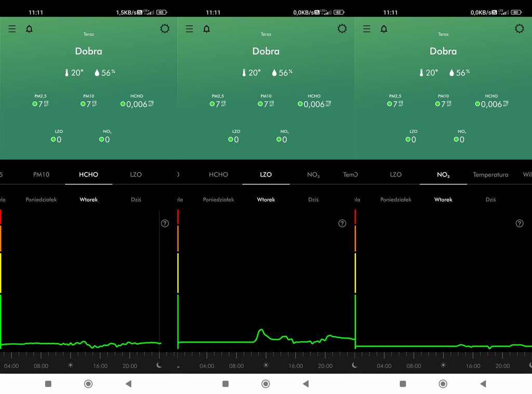Switch to LZO tab in right screen
The height and width of the screenshot is (394, 532).
[x=395, y=174]
